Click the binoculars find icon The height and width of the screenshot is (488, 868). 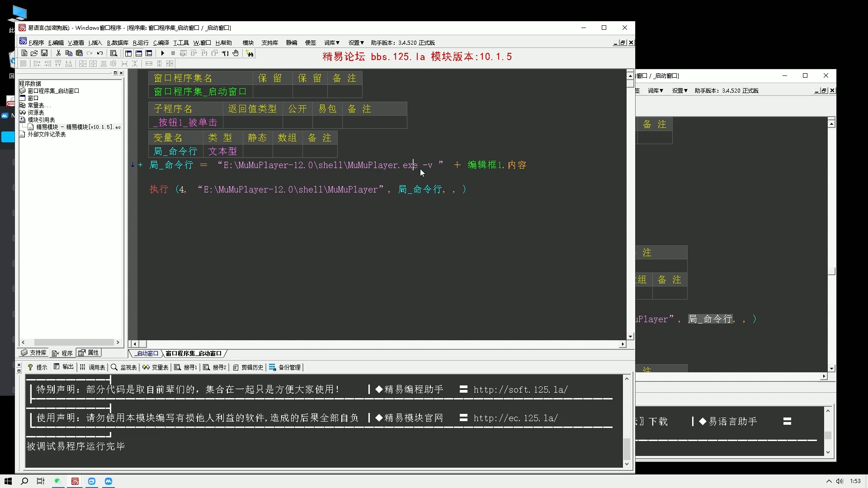click(x=250, y=53)
